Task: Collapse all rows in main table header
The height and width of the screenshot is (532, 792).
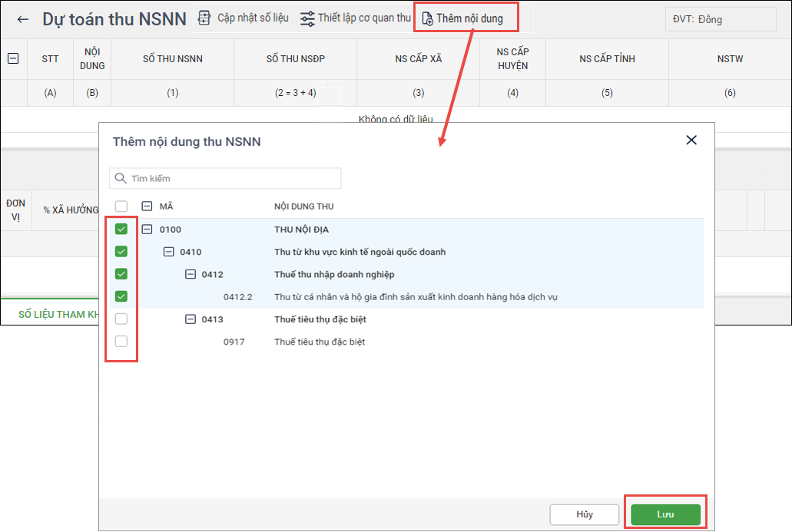Action: pos(13,58)
